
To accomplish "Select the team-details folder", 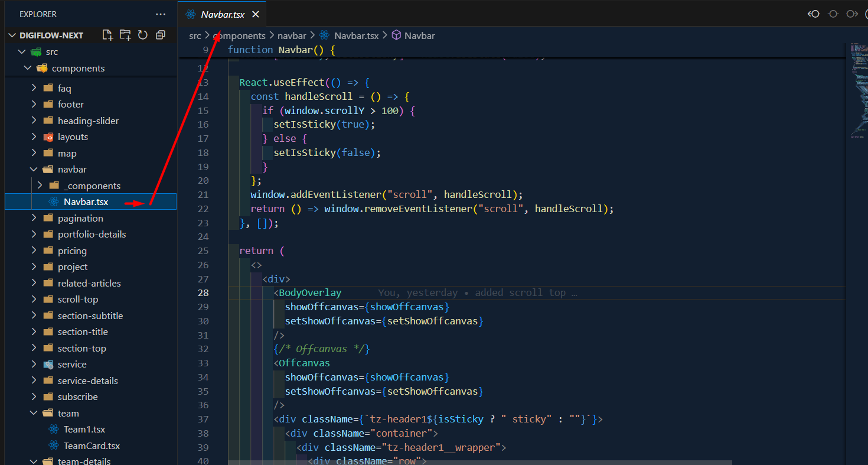I will coord(90,461).
